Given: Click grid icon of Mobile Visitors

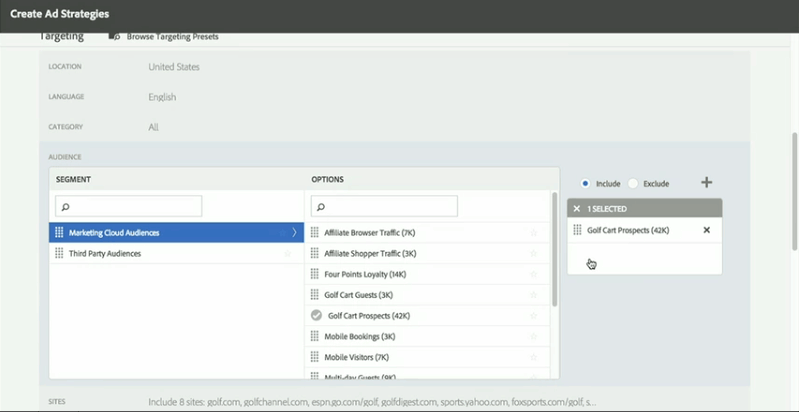Looking at the screenshot, I should [315, 358].
